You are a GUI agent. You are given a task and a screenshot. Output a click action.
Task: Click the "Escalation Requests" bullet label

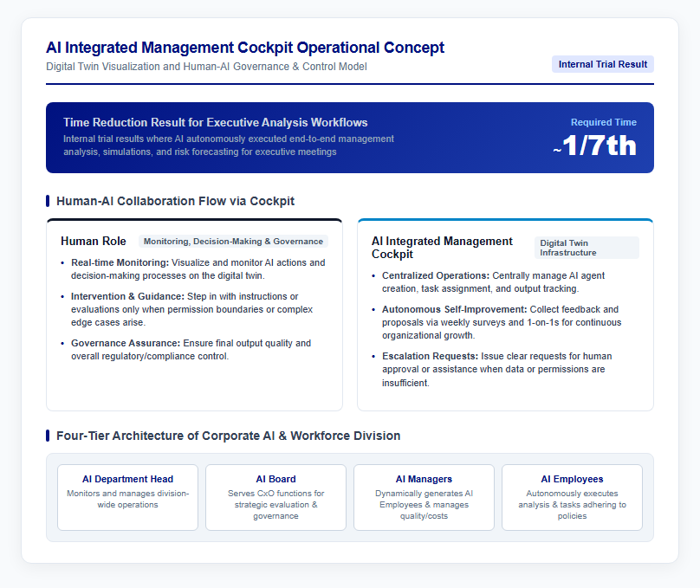click(x=430, y=357)
